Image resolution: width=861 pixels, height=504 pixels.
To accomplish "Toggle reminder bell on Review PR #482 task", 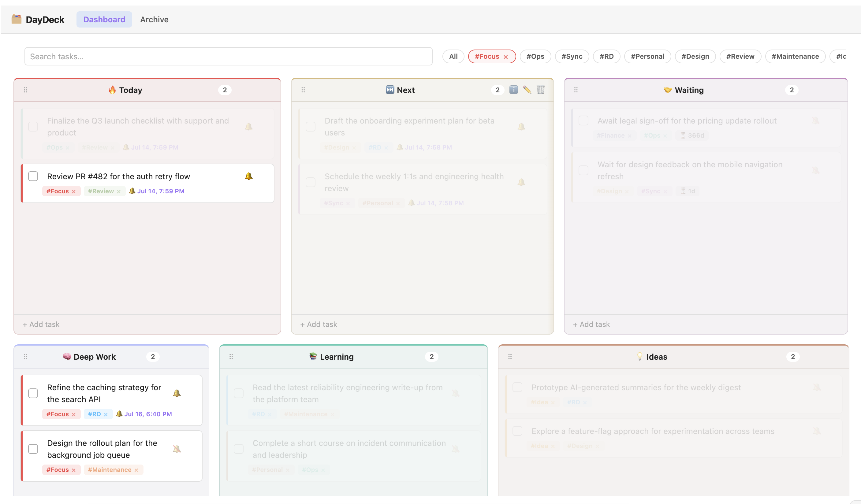I will point(249,176).
